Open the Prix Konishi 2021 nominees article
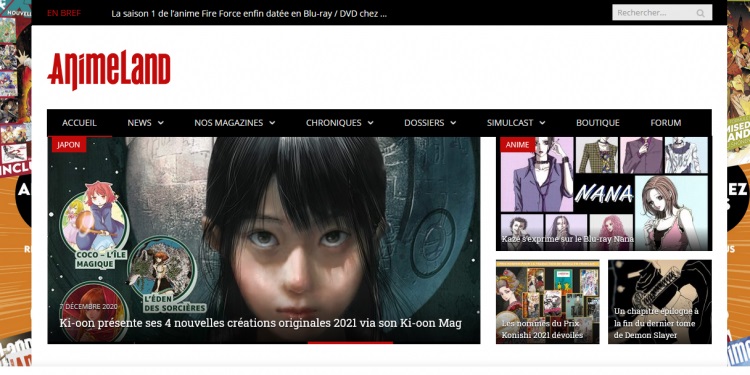The image size is (750, 375). point(542,329)
